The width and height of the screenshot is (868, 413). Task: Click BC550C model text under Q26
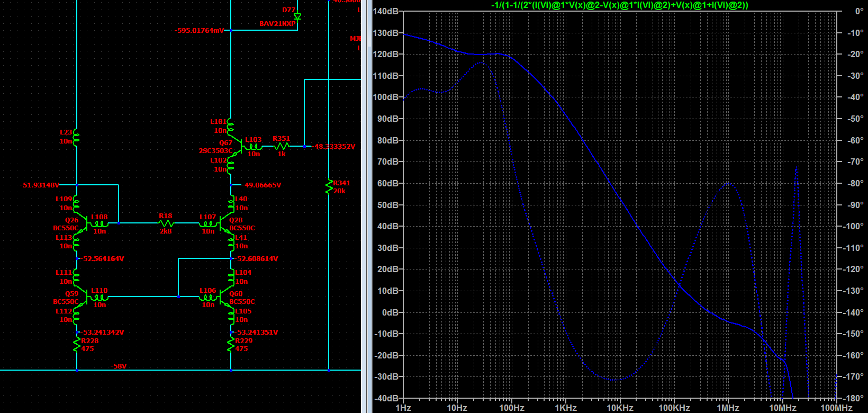tap(66, 228)
